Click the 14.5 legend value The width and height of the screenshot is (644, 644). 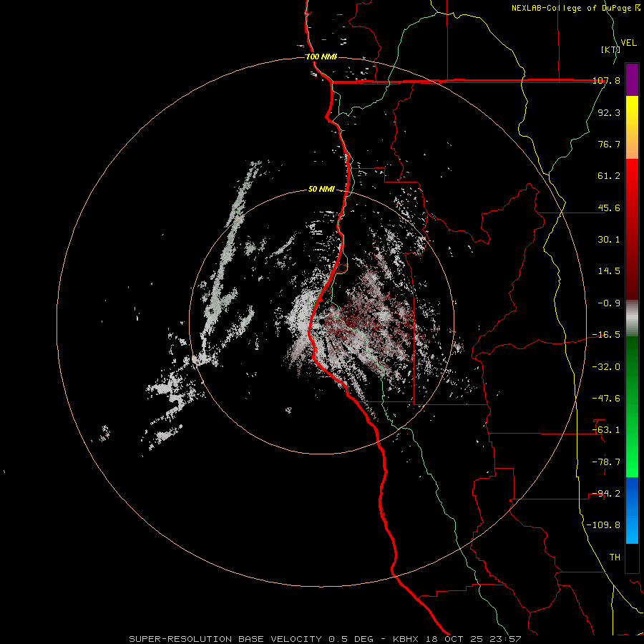609,271
